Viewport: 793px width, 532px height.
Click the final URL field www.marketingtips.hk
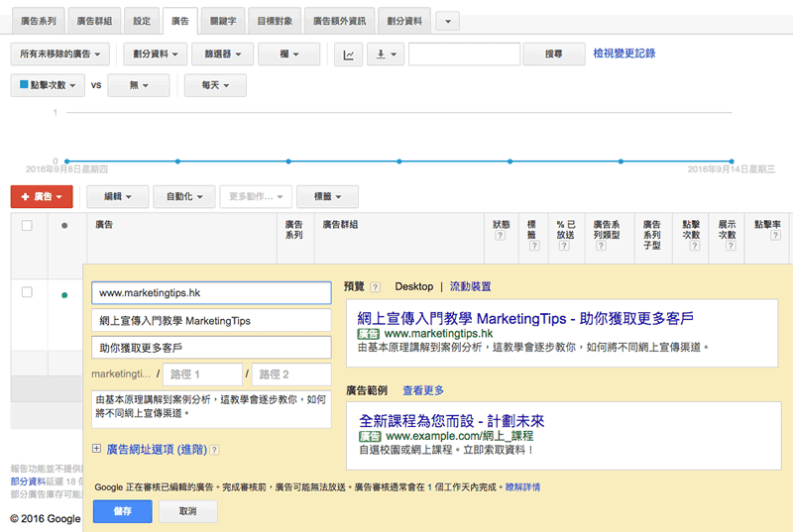211,293
